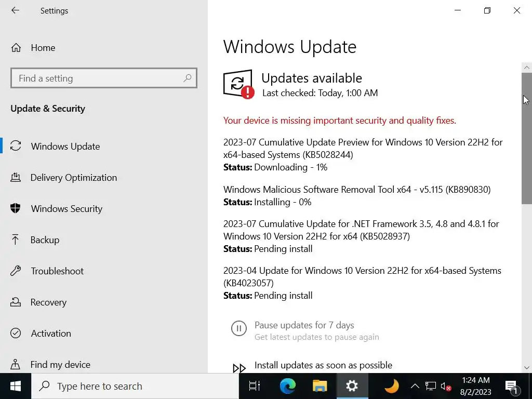Screen dimensions: 532x399
Task: Open the notification center icon
Action: 512,387
